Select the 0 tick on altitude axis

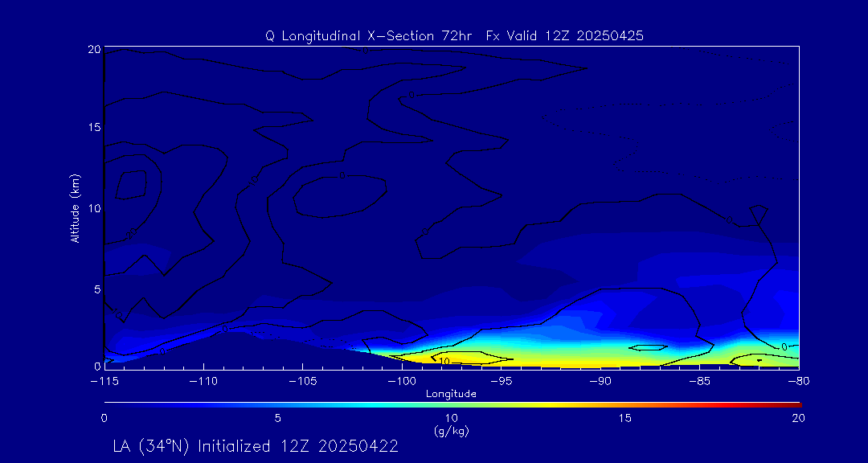pos(97,366)
